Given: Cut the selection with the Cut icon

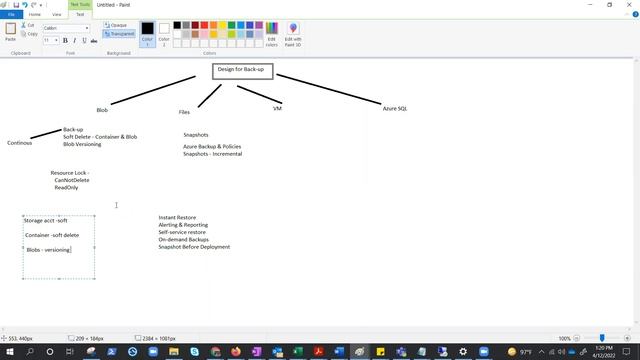Looking at the screenshot, I should click(x=28, y=25).
